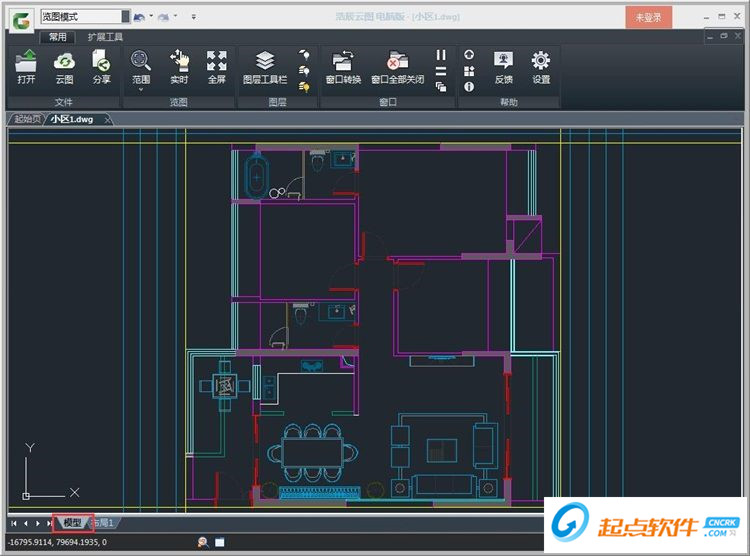
Task: Close the 小区1.dwg document tab
Action: [109, 120]
